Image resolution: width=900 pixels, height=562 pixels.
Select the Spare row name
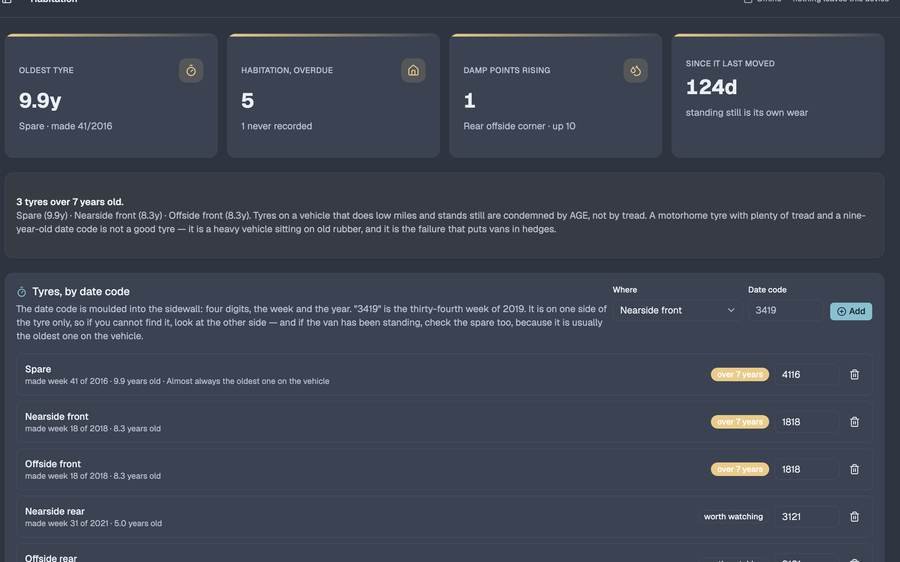click(x=38, y=369)
